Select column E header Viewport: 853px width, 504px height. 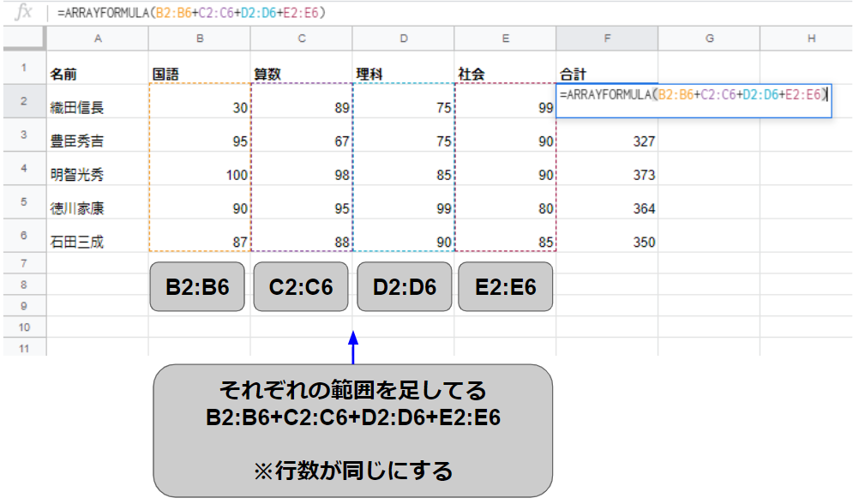(x=506, y=39)
